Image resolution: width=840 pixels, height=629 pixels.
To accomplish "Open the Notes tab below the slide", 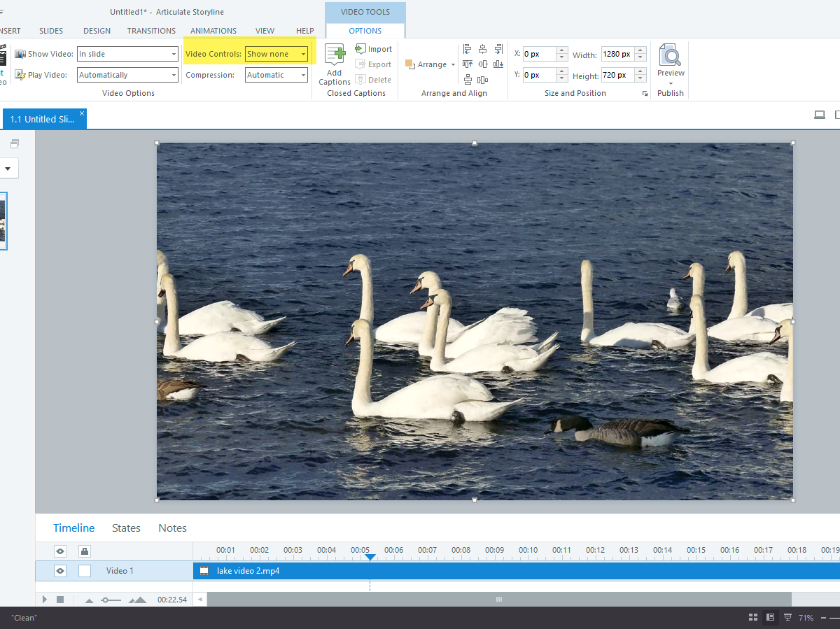I will pyautogui.click(x=172, y=528).
